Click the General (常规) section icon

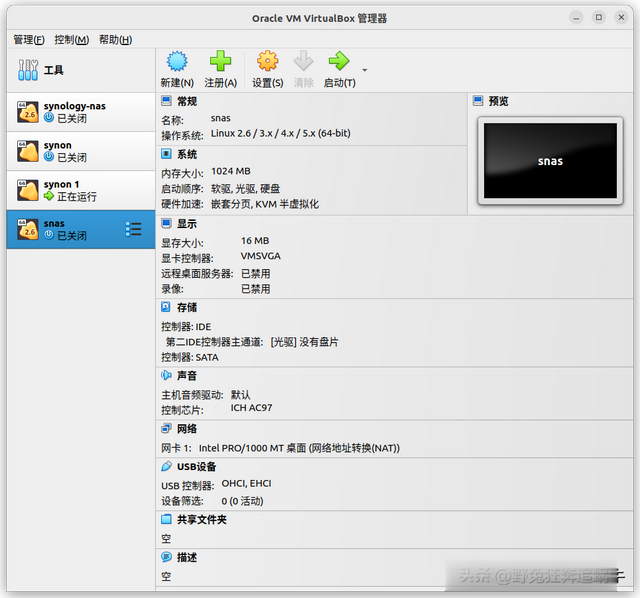(166, 101)
